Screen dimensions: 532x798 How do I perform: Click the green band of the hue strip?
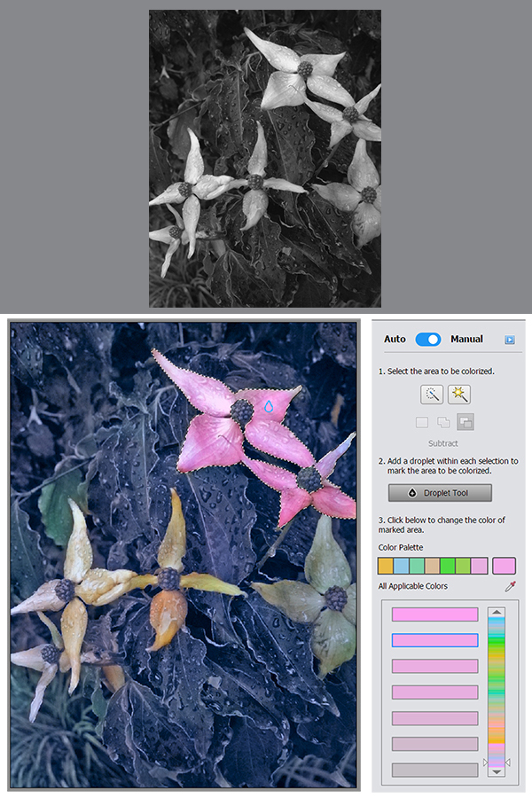point(497,644)
